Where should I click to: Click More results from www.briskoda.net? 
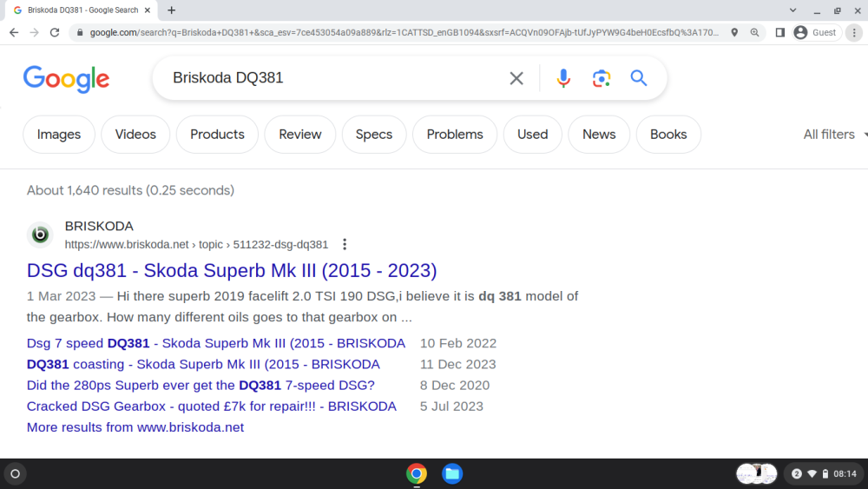(x=135, y=427)
